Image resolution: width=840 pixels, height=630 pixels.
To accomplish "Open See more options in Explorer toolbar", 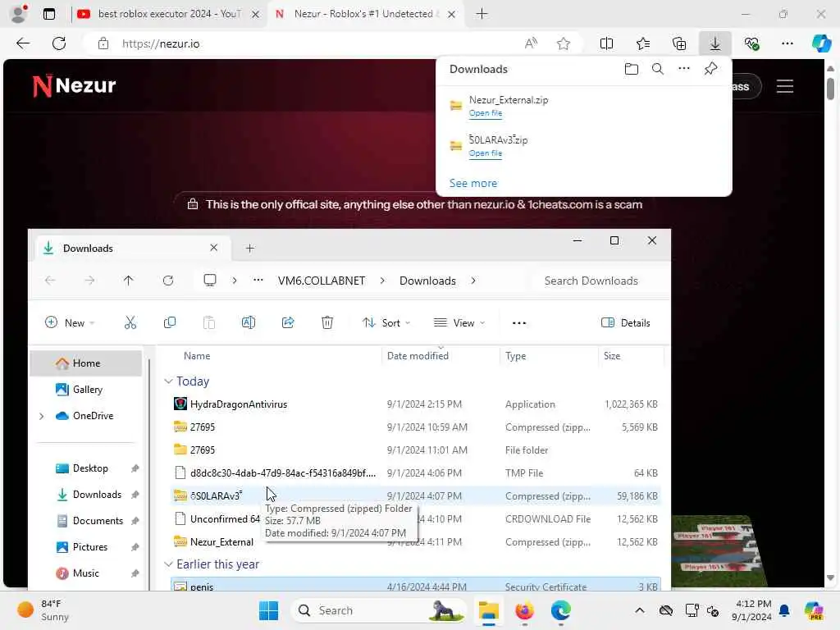I will tap(519, 323).
